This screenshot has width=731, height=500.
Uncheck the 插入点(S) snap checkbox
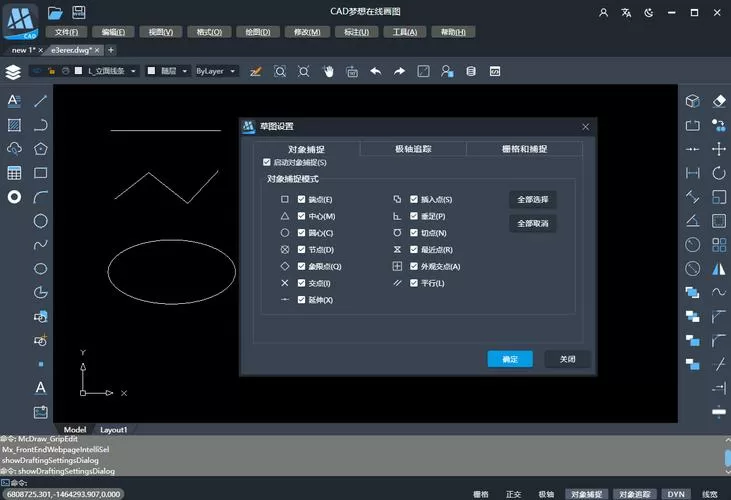[x=414, y=199]
